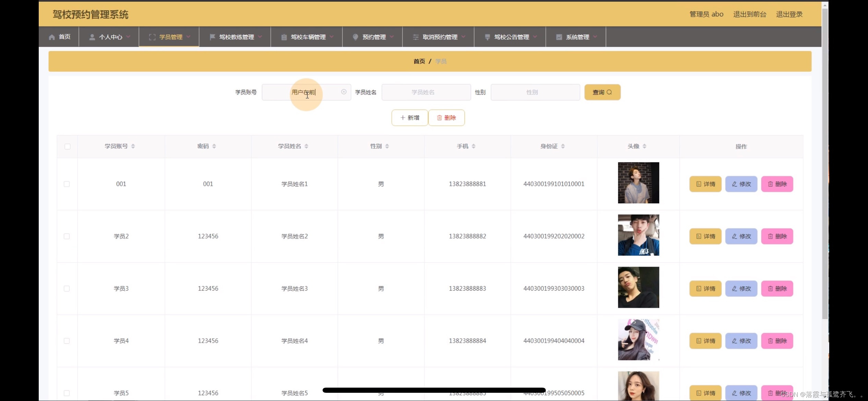Open the 系统管理 menu
The image size is (868, 401).
(576, 37)
